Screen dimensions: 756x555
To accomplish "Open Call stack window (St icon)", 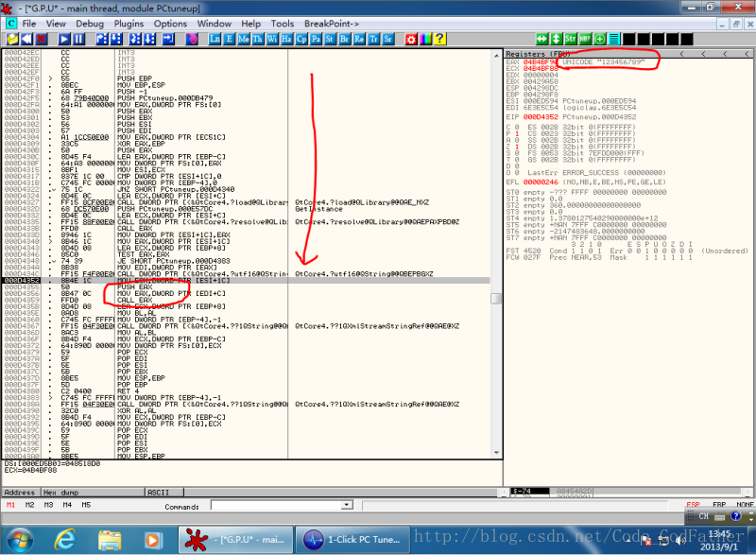I will click(x=330, y=39).
